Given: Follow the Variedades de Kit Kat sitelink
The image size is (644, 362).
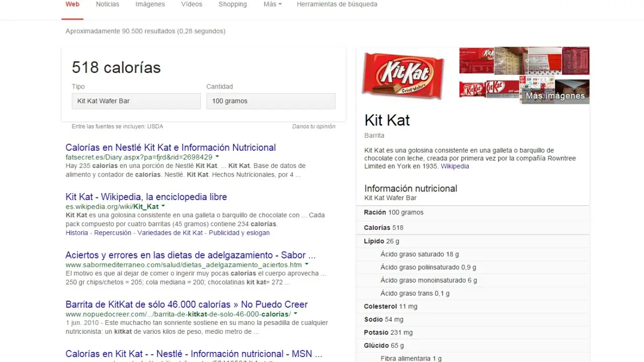Looking at the screenshot, I should click(x=170, y=233).
